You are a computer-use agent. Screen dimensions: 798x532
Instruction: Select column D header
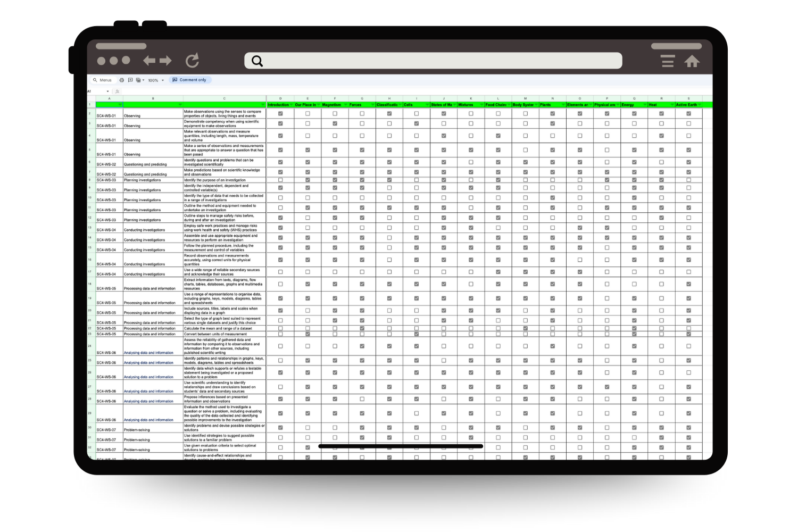tap(280, 98)
